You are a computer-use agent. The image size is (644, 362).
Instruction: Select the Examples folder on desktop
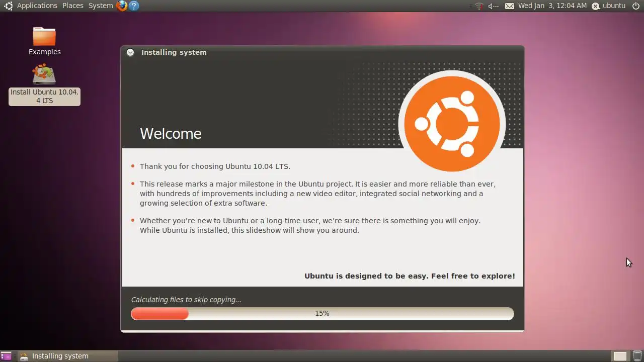coord(44,41)
